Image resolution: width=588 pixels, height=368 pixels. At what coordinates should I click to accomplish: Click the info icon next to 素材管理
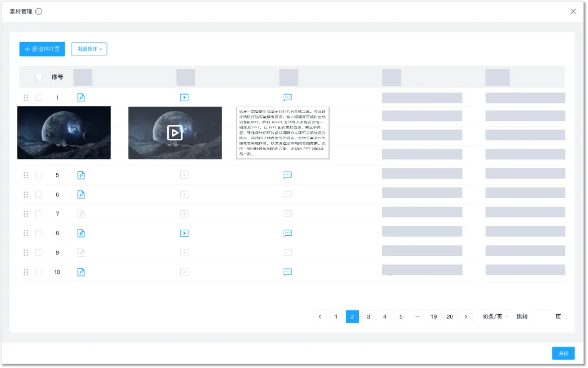(39, 11)
